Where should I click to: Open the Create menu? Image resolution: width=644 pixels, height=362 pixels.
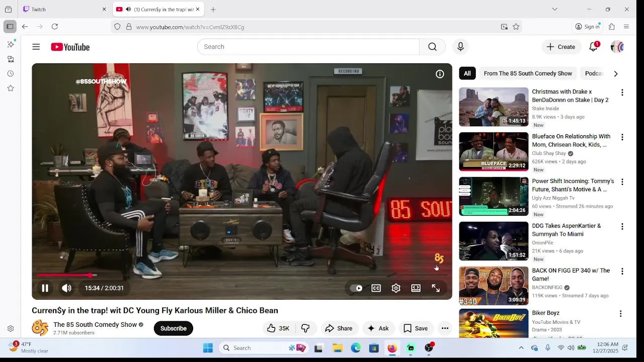561,47
